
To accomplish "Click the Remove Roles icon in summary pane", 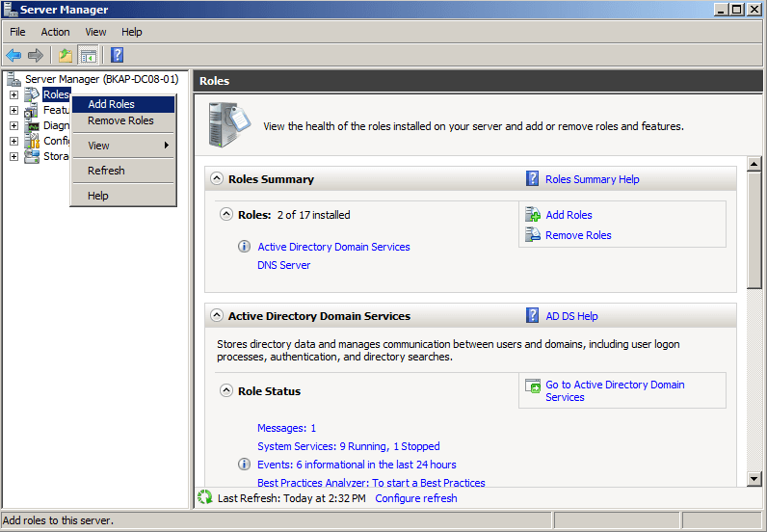I will pos(532,234).
